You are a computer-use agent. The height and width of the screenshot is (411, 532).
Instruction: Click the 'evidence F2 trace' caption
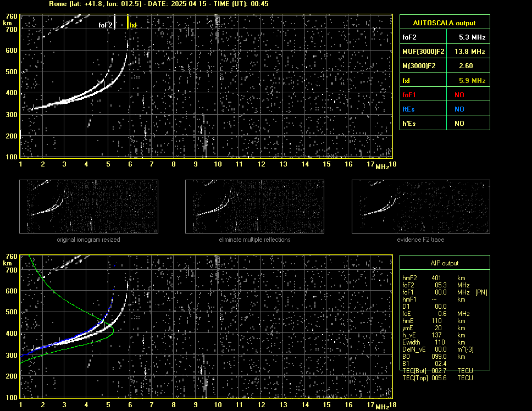pyautogui.click(x=421, y=240)
